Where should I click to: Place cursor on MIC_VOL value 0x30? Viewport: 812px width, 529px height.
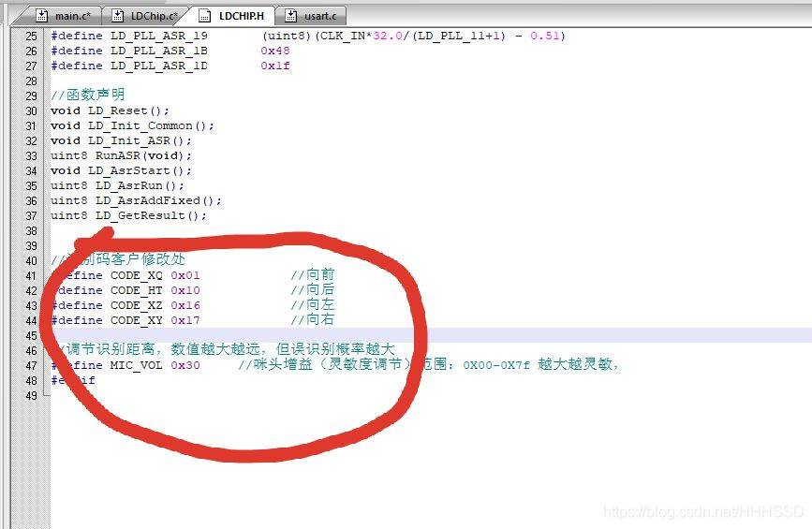point(185,365)
